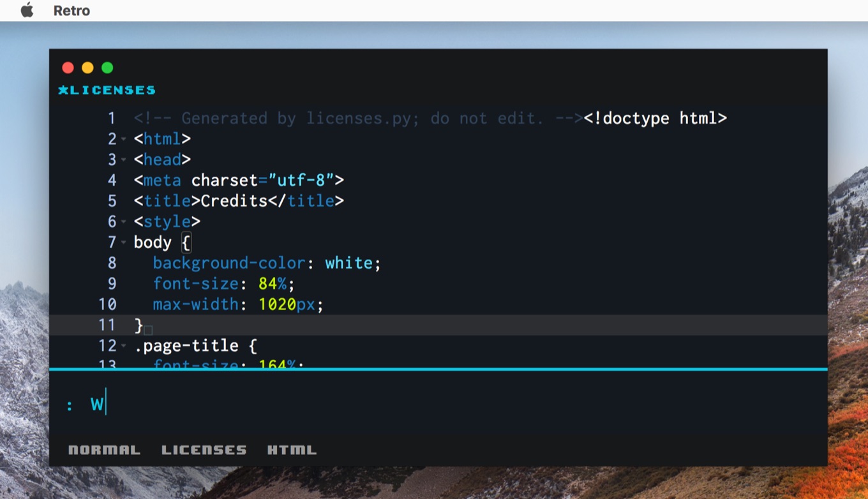
Task: Select the *LICENSES file tab
Action: click(x=107, y=90)
